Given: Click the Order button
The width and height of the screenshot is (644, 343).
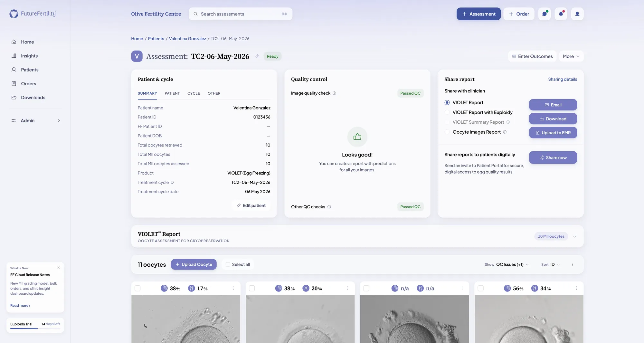Looking at the screenshot, I should tap(519, 14).
